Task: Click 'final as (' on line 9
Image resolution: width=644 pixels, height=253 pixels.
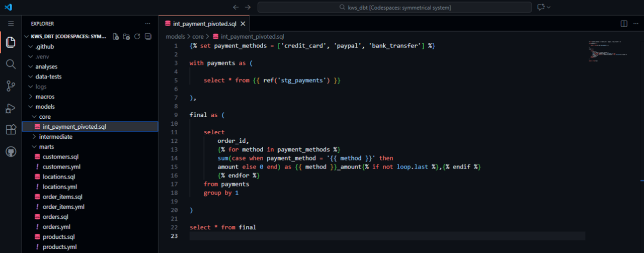Action: coord(207,115)
